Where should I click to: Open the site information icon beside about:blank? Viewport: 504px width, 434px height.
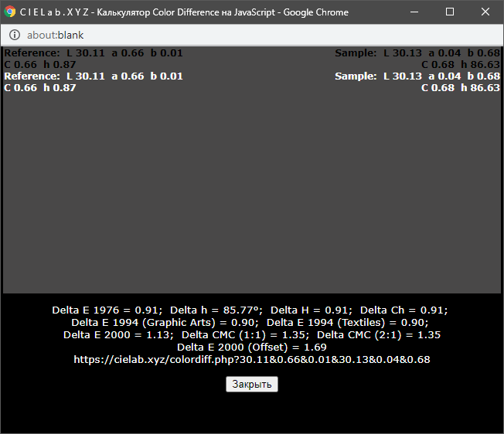15,35
